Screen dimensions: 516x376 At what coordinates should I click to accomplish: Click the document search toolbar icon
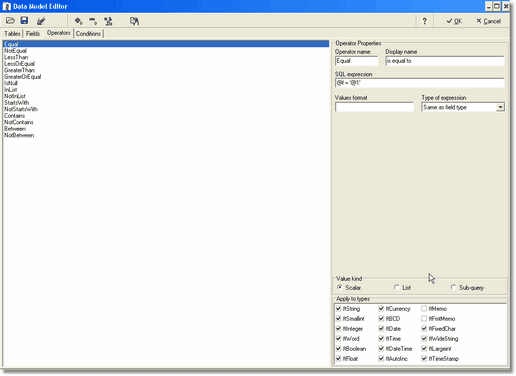point(134,21)
